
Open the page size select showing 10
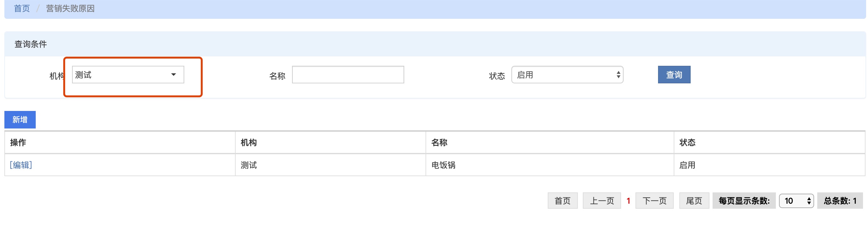796,201
